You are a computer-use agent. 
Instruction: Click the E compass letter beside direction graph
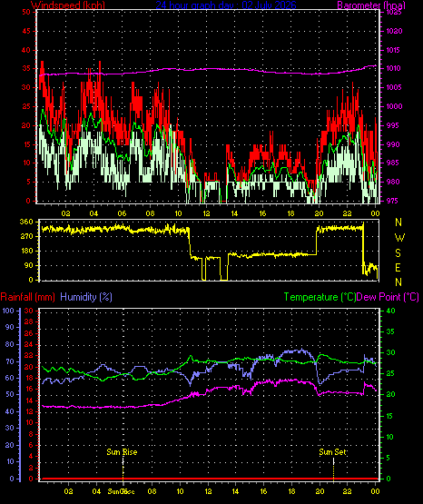398,267
